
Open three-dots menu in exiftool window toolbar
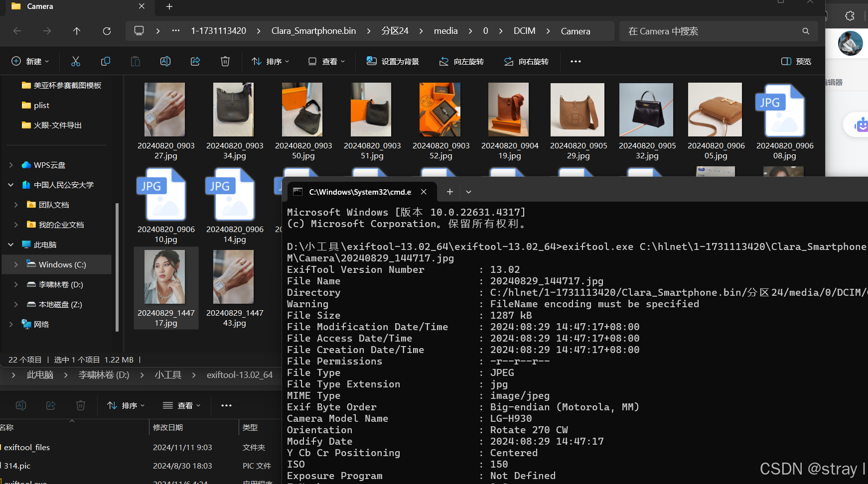click(x=226, y=405)
